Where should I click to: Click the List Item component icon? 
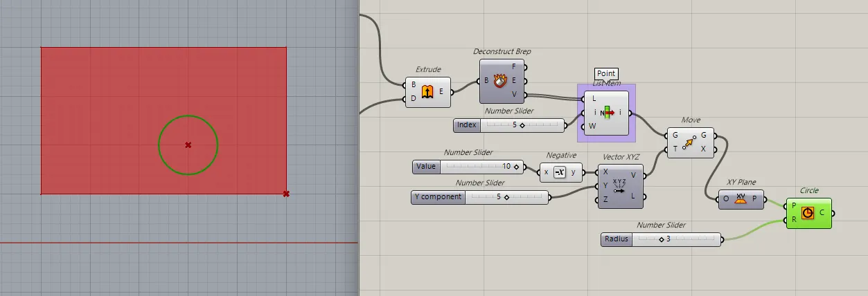(x=607, y=113)
